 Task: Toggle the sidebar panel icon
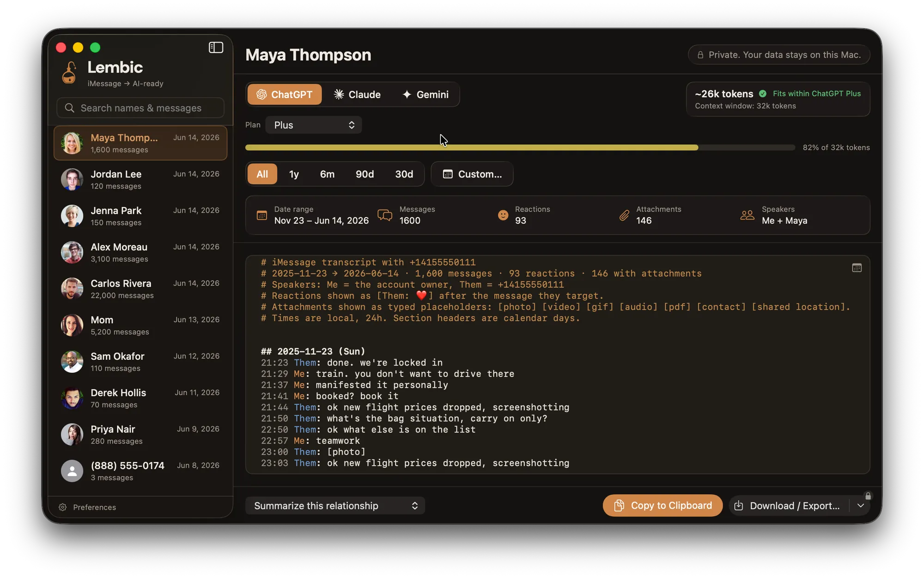[x=216, y=48]
